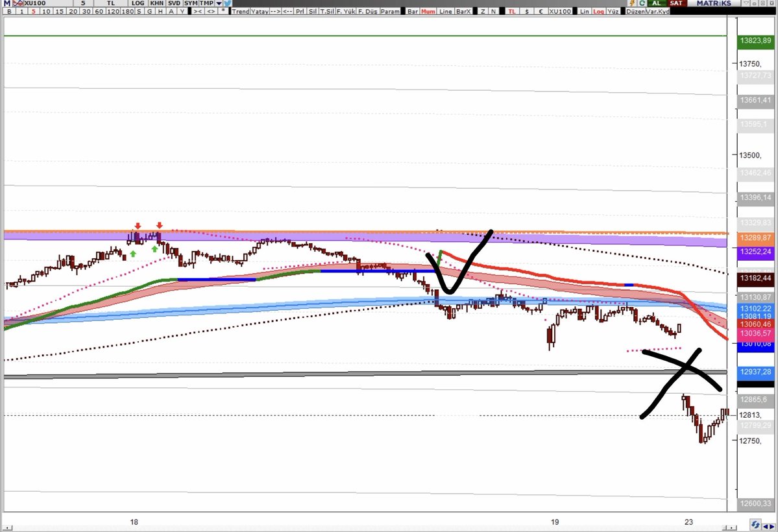
Task: Select Log logarithmic scale
Action: 599,11
